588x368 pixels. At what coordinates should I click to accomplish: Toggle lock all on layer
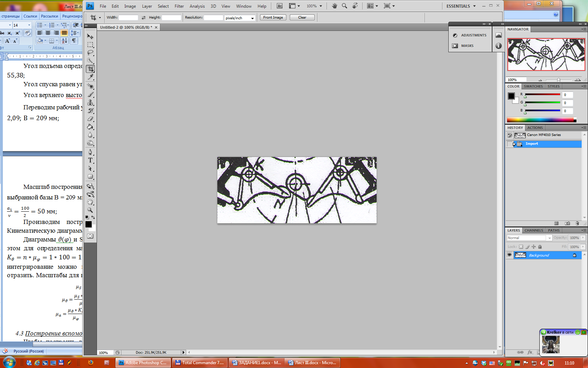pyautogui.click(x=540, y=247)
